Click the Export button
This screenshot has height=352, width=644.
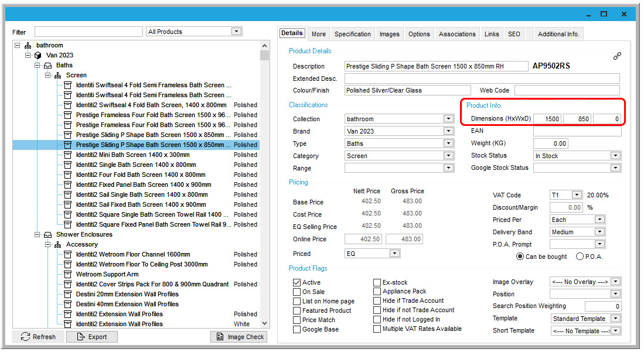(92, 337)
